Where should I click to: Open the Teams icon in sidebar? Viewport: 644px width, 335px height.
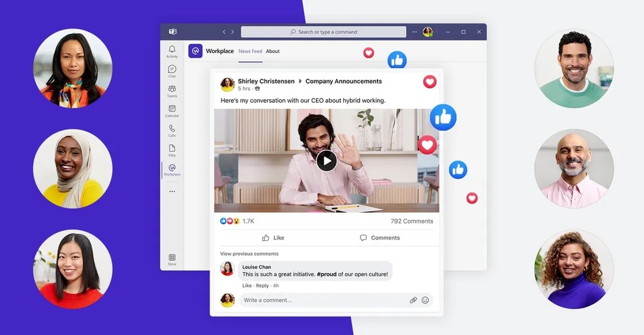point(172,90)
